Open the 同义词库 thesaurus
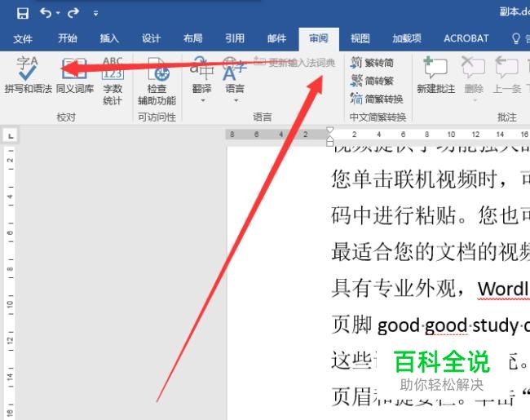The height and width of the screenshot is (420, 530). (75, 76)
